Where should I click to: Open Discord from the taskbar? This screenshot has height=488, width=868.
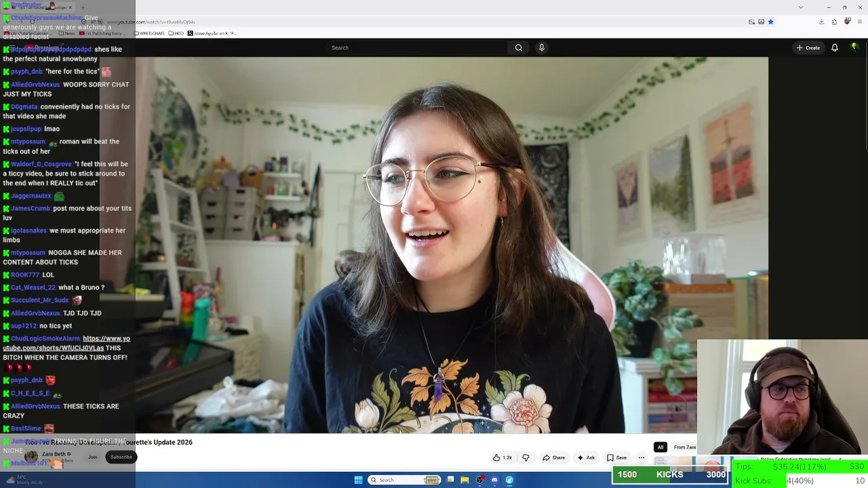(x=494, y=480)
